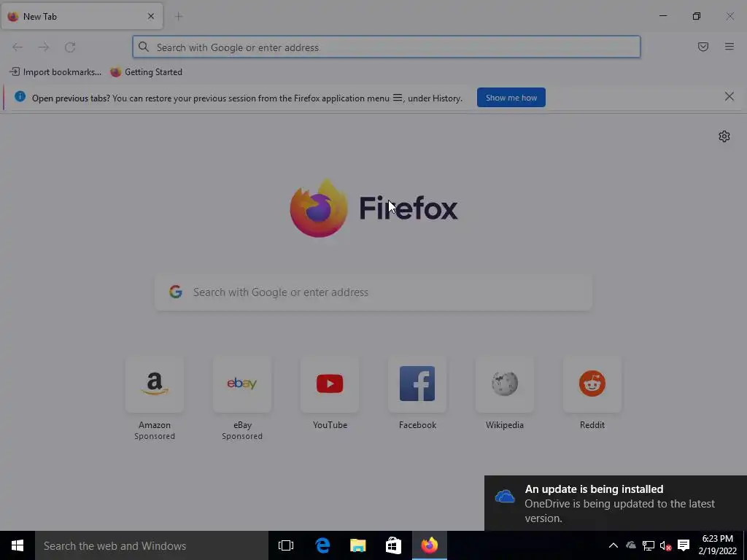Click the Google G icon in search box
The image size is (747, 560).
coord(176,292)
